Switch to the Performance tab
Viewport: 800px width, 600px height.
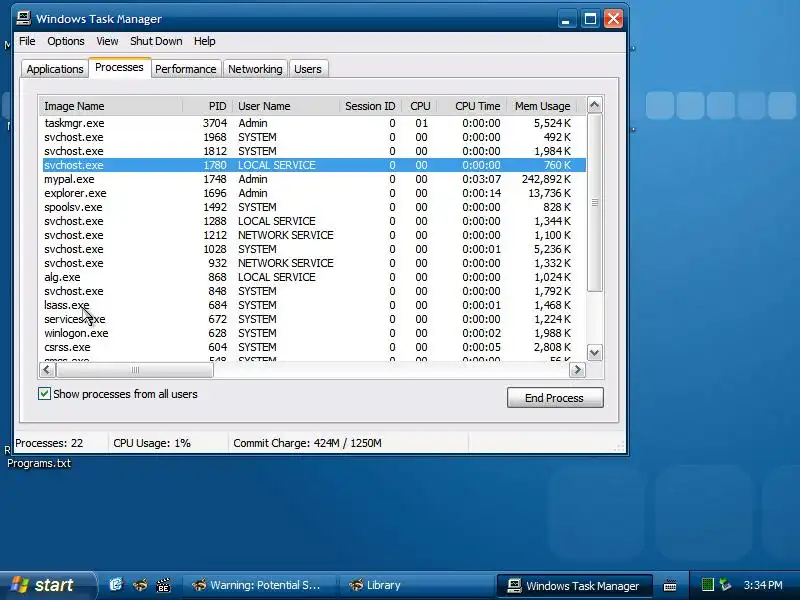186,69
